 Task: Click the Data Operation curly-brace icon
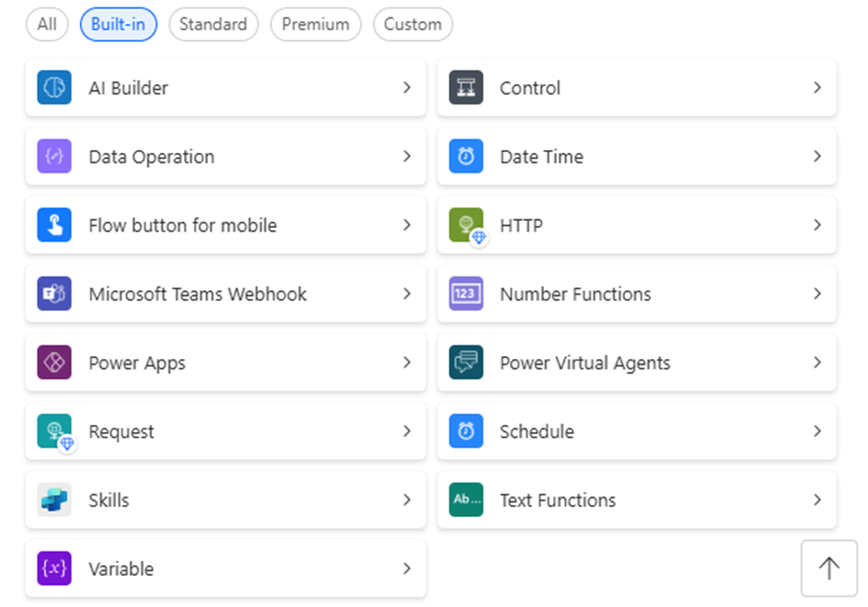54,156
